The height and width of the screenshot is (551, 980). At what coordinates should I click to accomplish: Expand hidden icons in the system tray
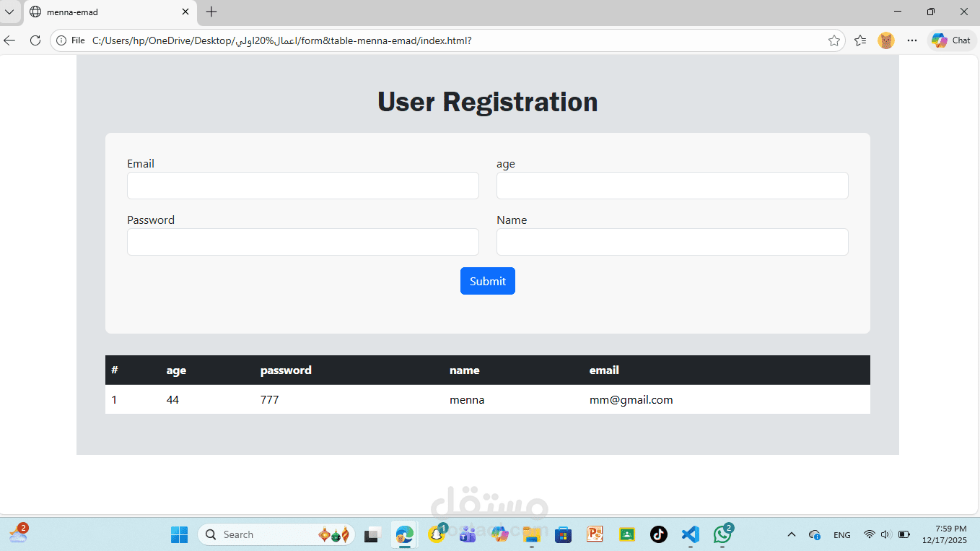(x=791, y=534)
